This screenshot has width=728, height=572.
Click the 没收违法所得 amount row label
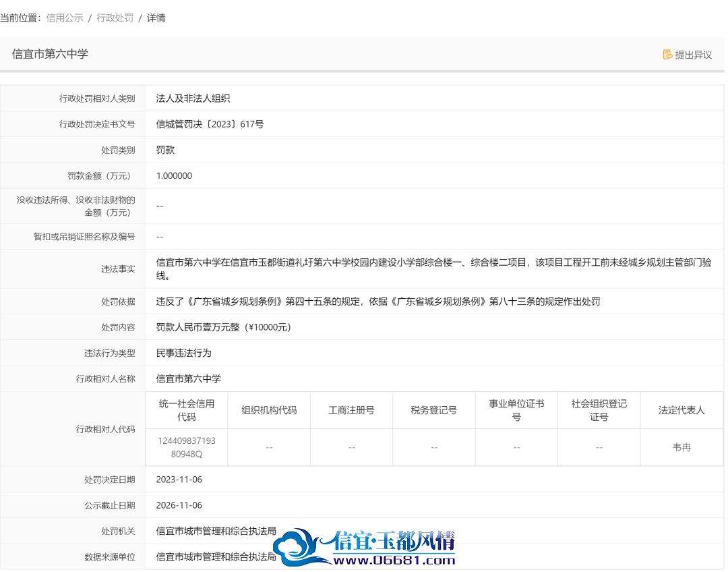click(x=76, y=206)
